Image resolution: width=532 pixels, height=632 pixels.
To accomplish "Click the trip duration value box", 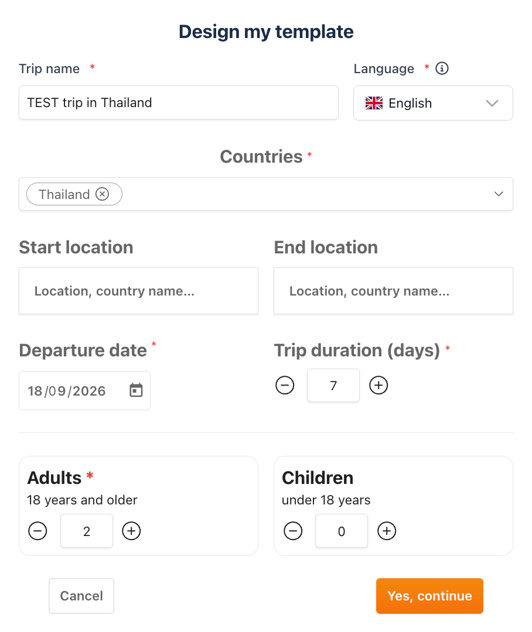I will pyautogui.click(x=333, y=385).
